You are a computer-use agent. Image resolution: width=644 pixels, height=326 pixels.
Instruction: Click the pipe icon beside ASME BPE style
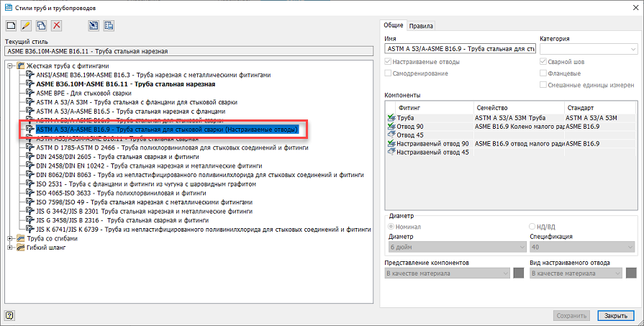[x=30, y=94]
